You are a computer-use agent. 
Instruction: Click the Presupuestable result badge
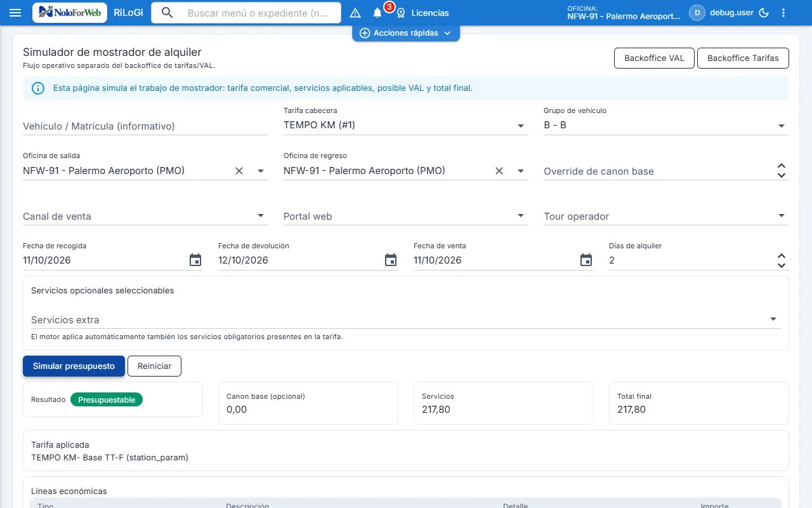pyautogui.click(x=107, y=399)
